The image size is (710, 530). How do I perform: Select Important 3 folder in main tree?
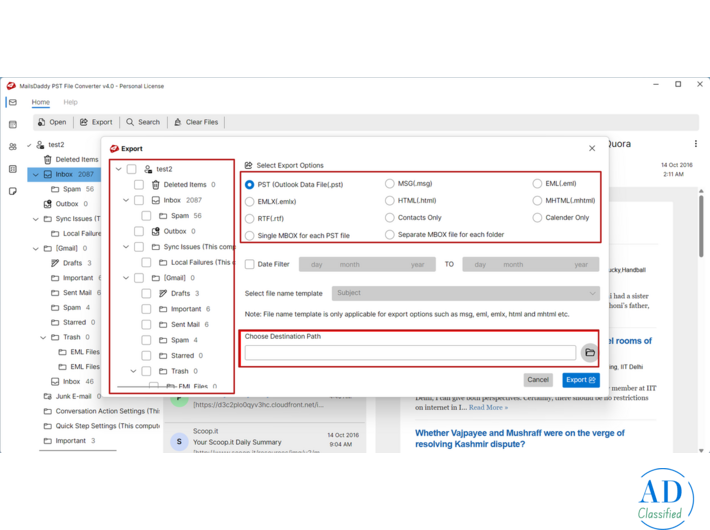[x=69, y=441]
